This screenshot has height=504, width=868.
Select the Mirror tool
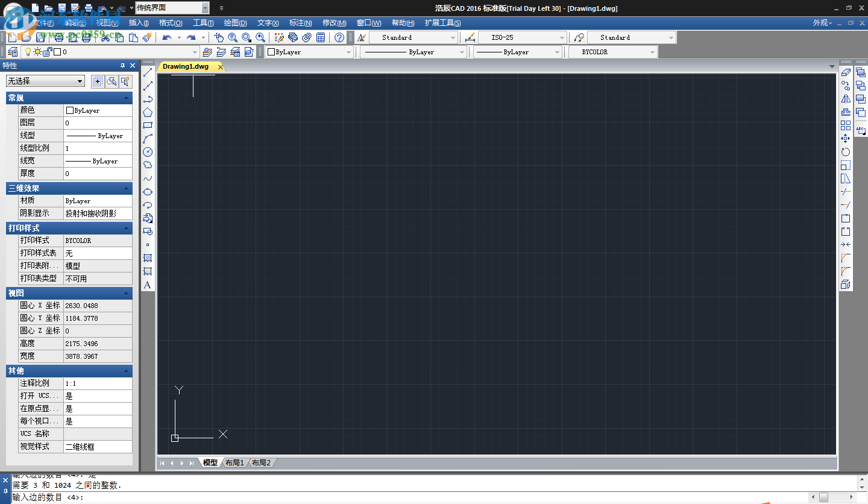point(846,99)
